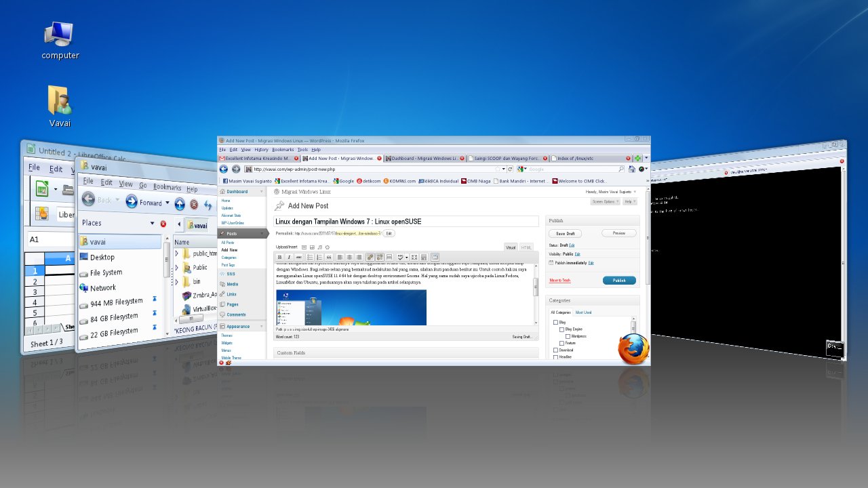Viewport: 868px width, 488px height.
Task: Click the editor vertical scrollbar
Action: pyautogui.click(x=536, y=295)
